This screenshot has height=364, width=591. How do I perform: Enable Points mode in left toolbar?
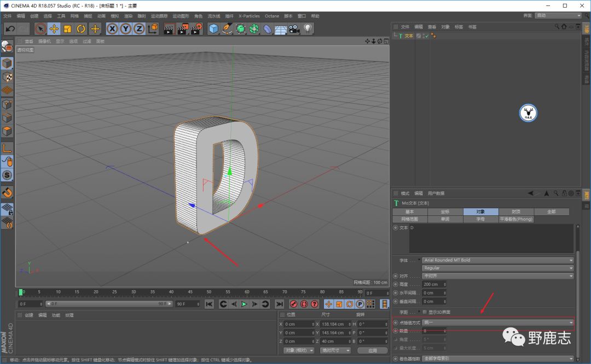tap(7, 104)
